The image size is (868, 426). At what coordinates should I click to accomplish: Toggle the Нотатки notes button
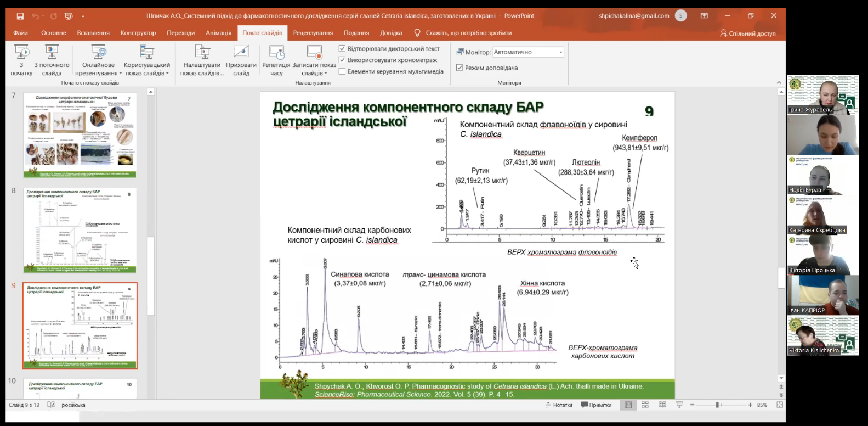(x=559, y=405)
